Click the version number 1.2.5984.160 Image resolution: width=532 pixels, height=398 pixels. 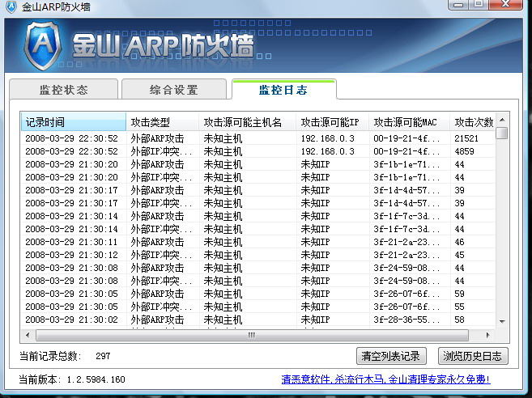(96, 379)
